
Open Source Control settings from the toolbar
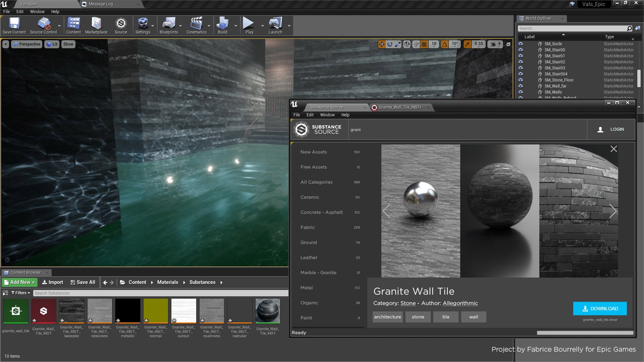pyautogui.click(x=43, y=25)
